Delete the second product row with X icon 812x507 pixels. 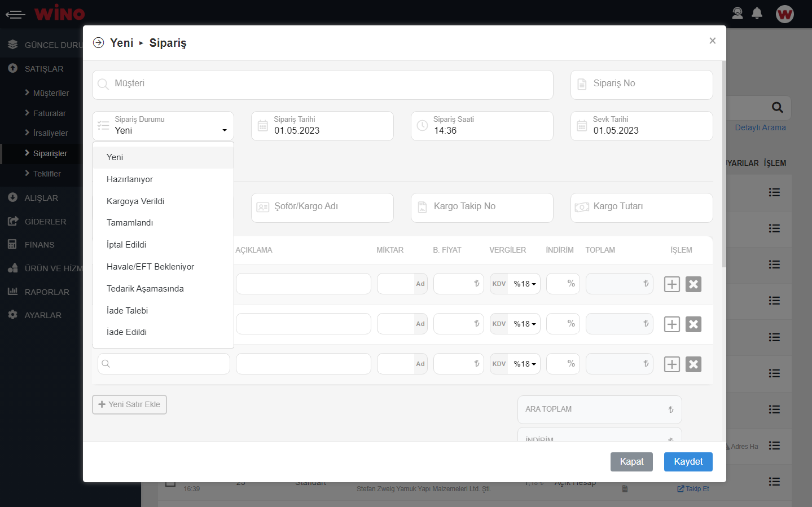(x=694, y=324)
